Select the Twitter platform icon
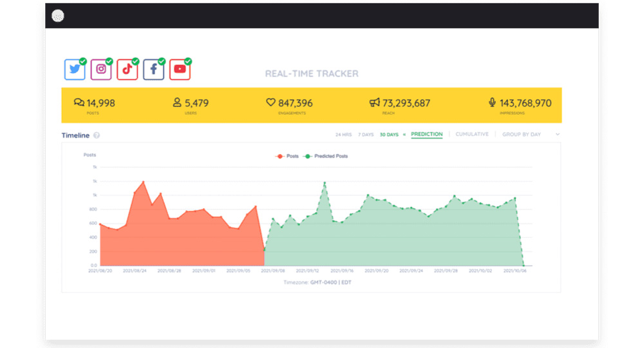Viewport: 644px width, 348px height. (x=75, y=70)
